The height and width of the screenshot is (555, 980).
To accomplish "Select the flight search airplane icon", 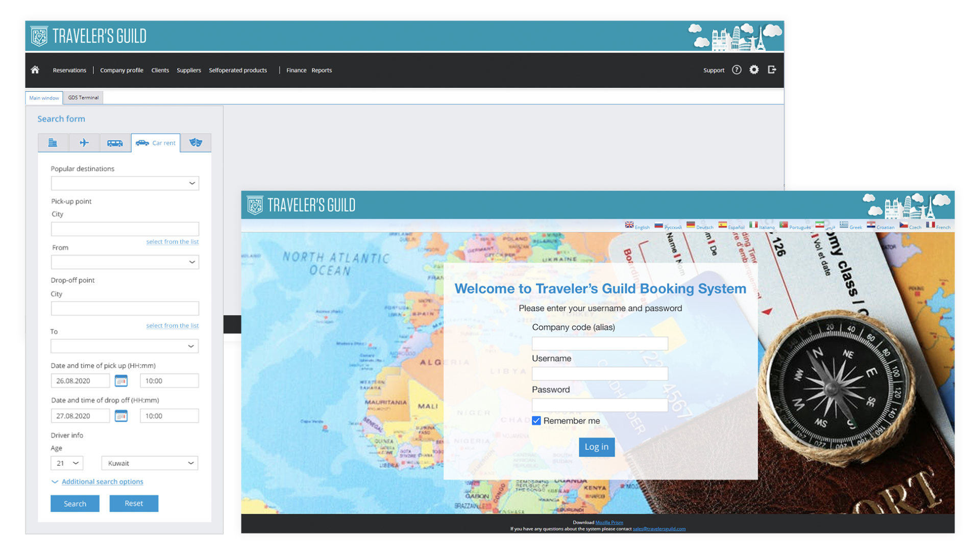I will coord(84,143).
